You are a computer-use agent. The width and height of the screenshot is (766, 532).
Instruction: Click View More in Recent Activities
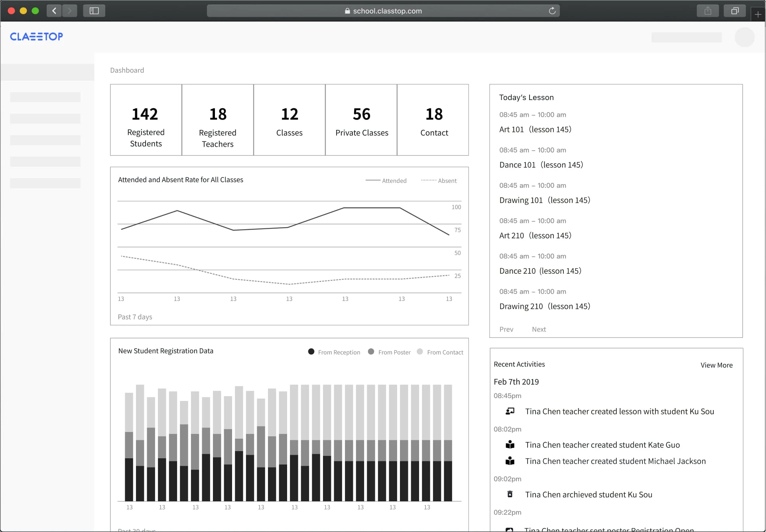coord(716,365)
